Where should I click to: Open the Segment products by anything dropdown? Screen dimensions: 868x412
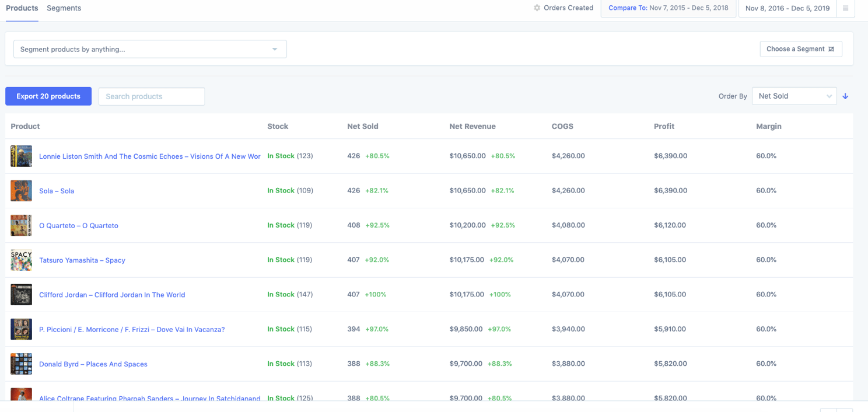[150, 49]
